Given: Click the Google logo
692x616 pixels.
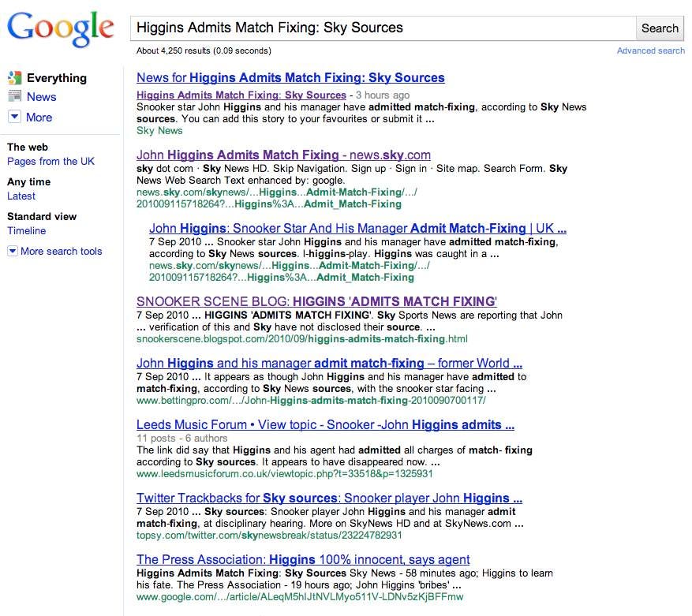Looking at the screenshot, I should tap(61, 29).
